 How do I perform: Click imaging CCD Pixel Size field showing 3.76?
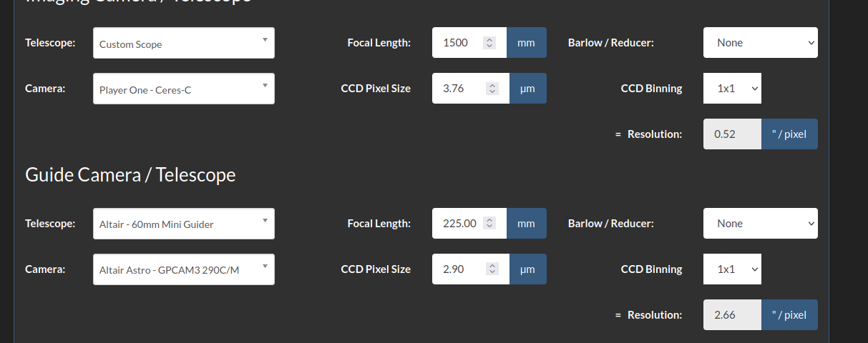coord(458,89)
